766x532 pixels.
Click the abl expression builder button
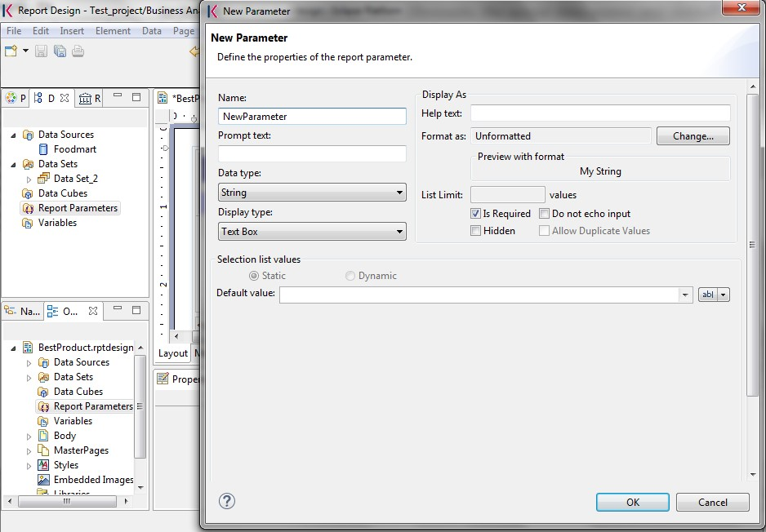[708, 295]
